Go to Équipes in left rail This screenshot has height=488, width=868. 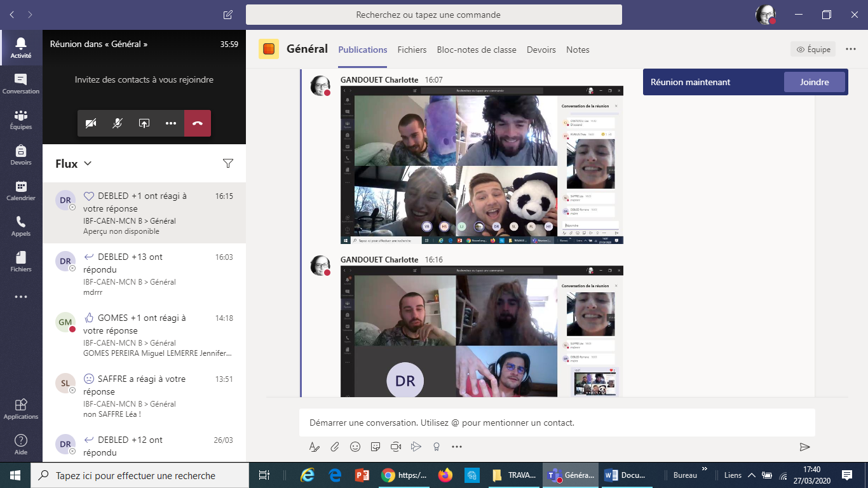click(21, 119)
